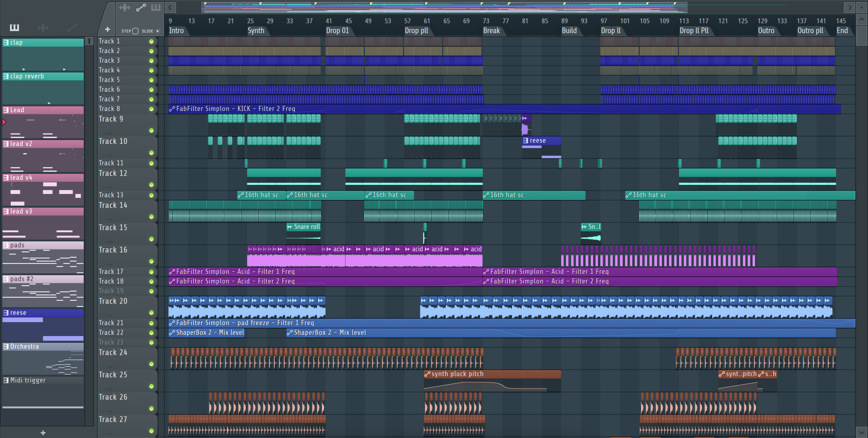
Task: Select the audio clip focus icon in playlist header
Action: pos(125,7)
